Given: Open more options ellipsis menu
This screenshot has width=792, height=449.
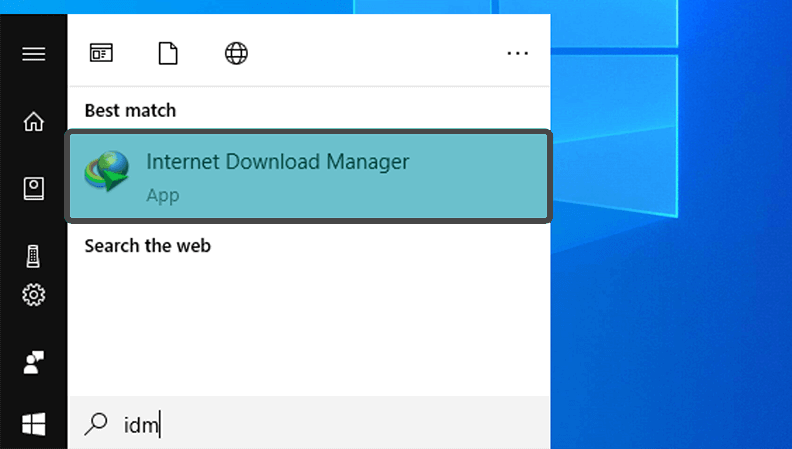Looking at the screenshot, I should click(518, 53).
